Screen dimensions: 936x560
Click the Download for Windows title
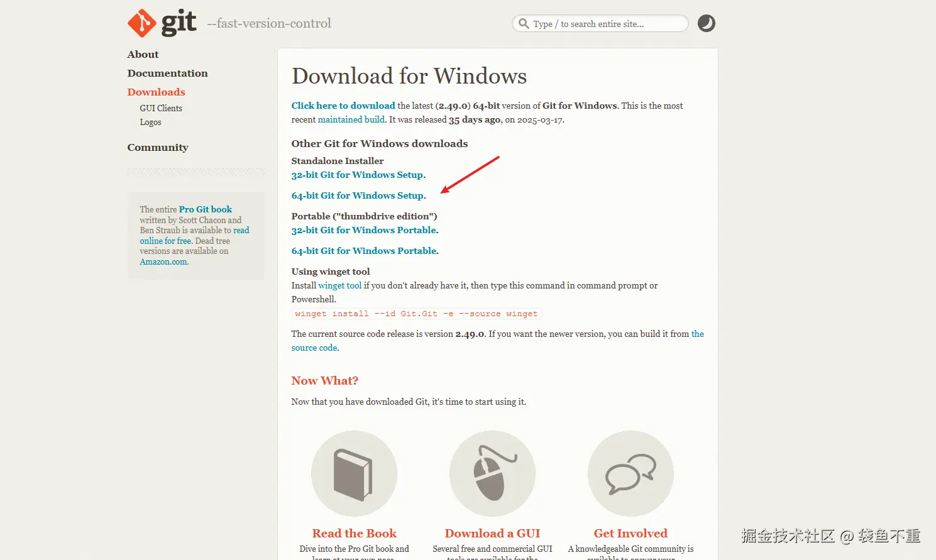point(409,76)
